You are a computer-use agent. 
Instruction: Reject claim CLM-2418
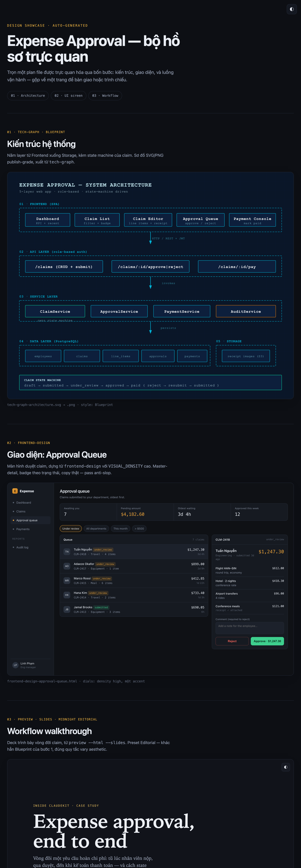click(x=232, y=641)
